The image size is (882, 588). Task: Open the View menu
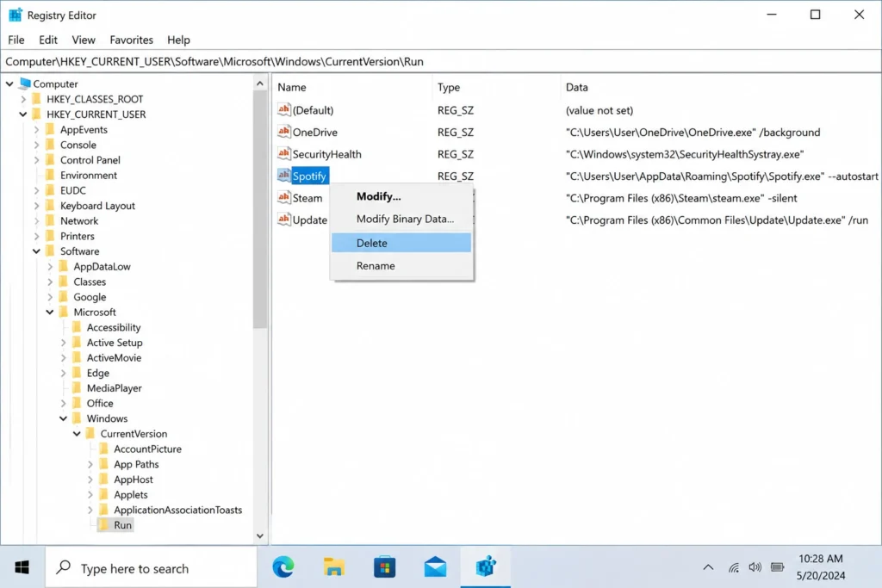pos(84,40)
